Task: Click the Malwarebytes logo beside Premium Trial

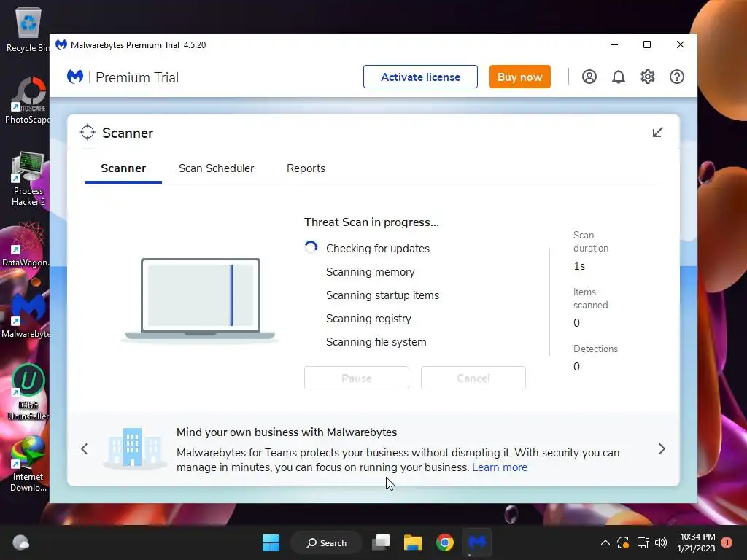Action: 75,77
